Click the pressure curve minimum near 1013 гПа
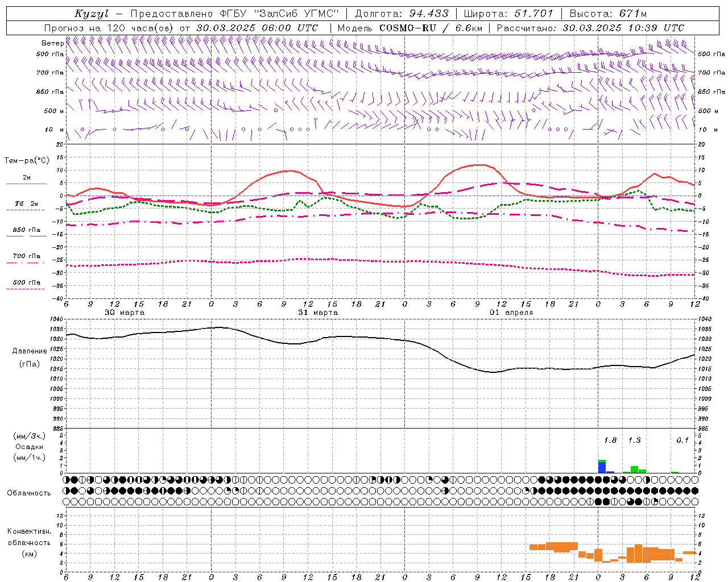 (493, 372)
